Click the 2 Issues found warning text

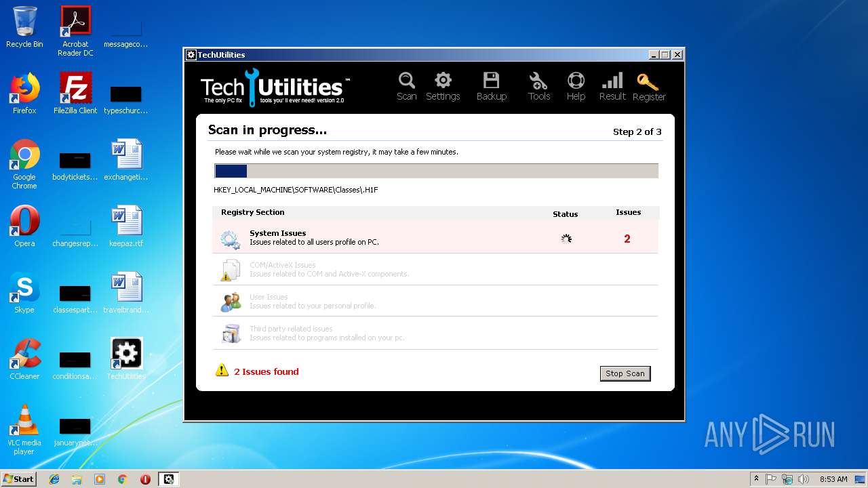[x=267, y=371]
